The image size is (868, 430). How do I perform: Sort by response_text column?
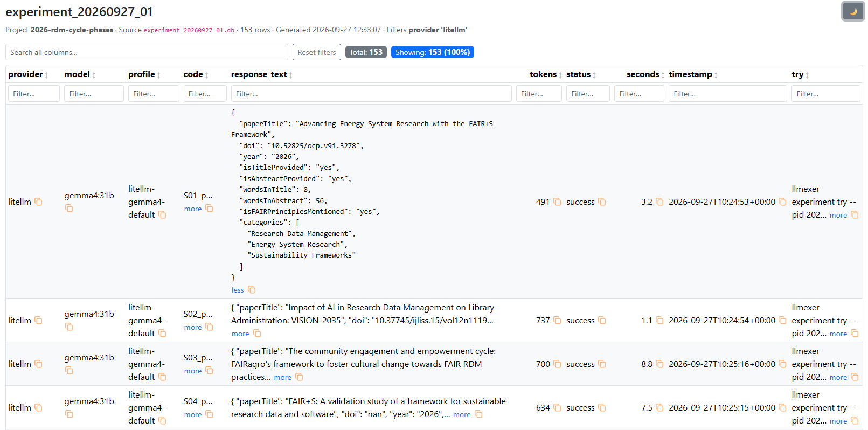click(x=261, y=74)
